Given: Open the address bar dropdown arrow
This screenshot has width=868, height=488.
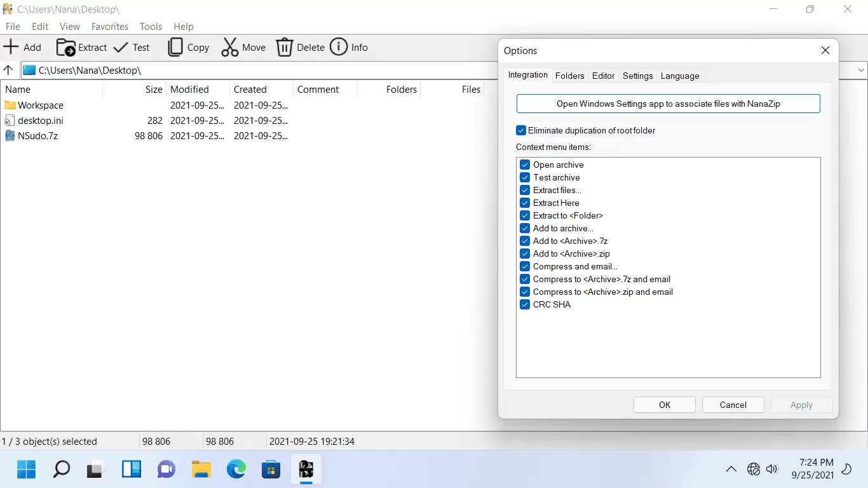Looking at the screenshot, I should 862,70.
